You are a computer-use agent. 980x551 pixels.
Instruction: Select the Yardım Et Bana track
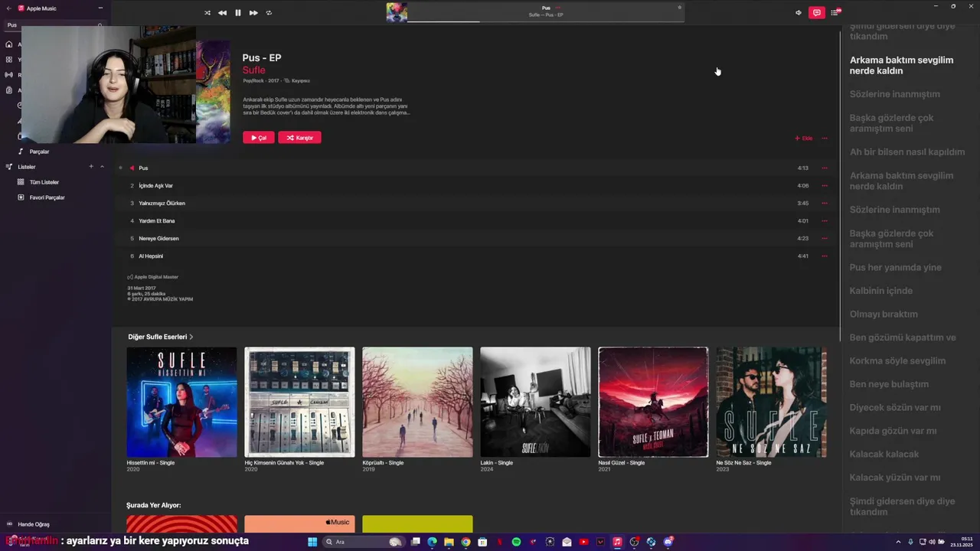[475, 221]
